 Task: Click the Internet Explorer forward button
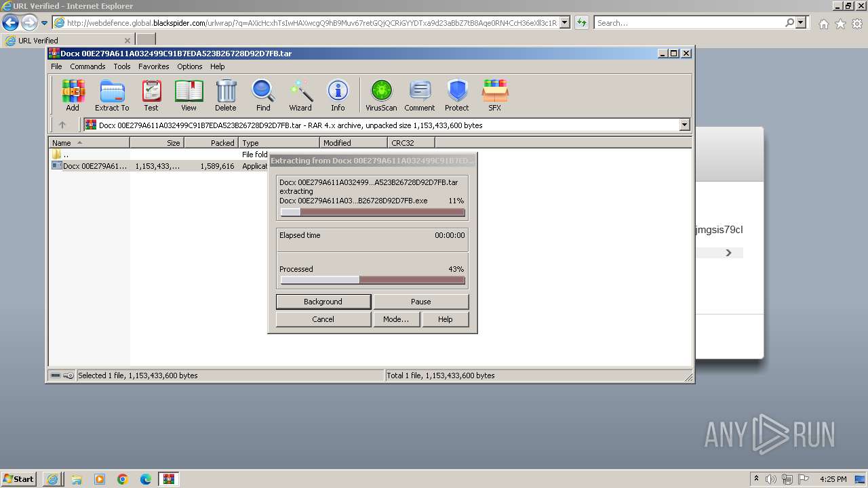(x=29, y=22)
